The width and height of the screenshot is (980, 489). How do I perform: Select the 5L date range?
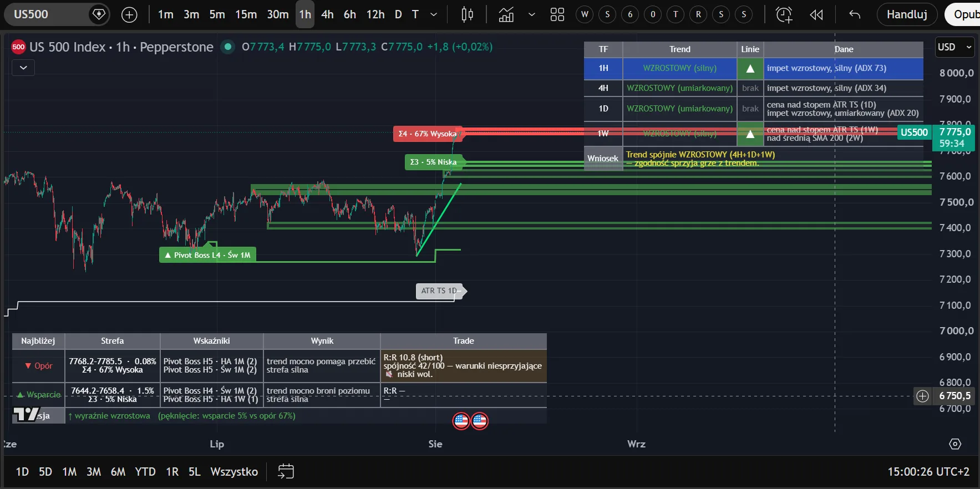point(194,472)
